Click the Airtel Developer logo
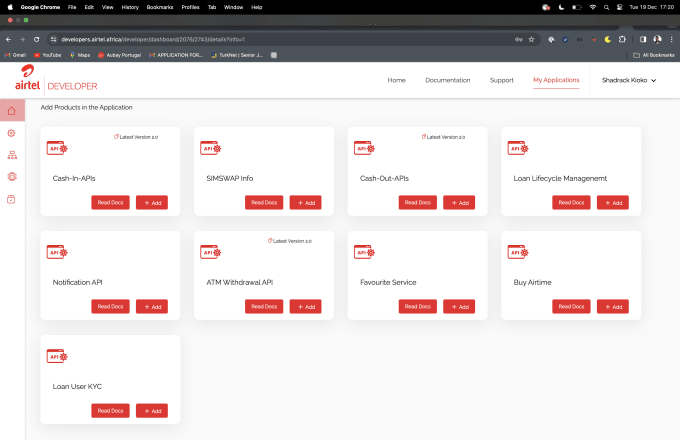Viewport: 680px width, 440px height. point(56,78)
